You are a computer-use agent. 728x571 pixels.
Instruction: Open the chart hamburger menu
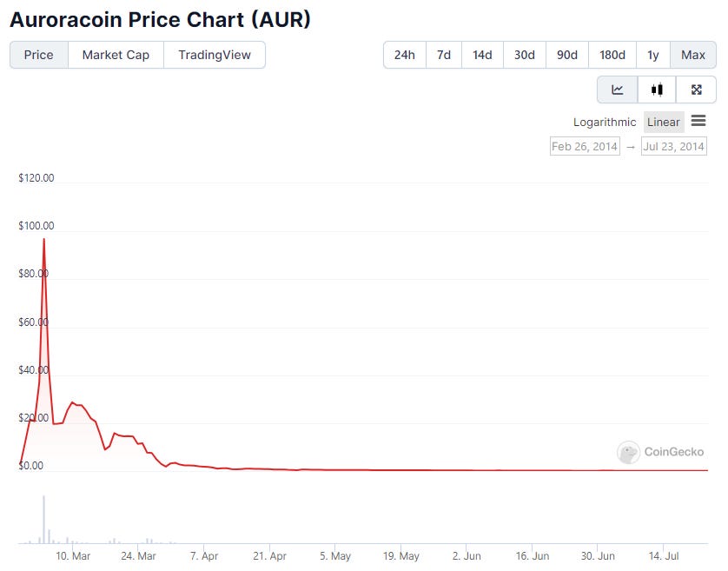[x=698, y=122]
